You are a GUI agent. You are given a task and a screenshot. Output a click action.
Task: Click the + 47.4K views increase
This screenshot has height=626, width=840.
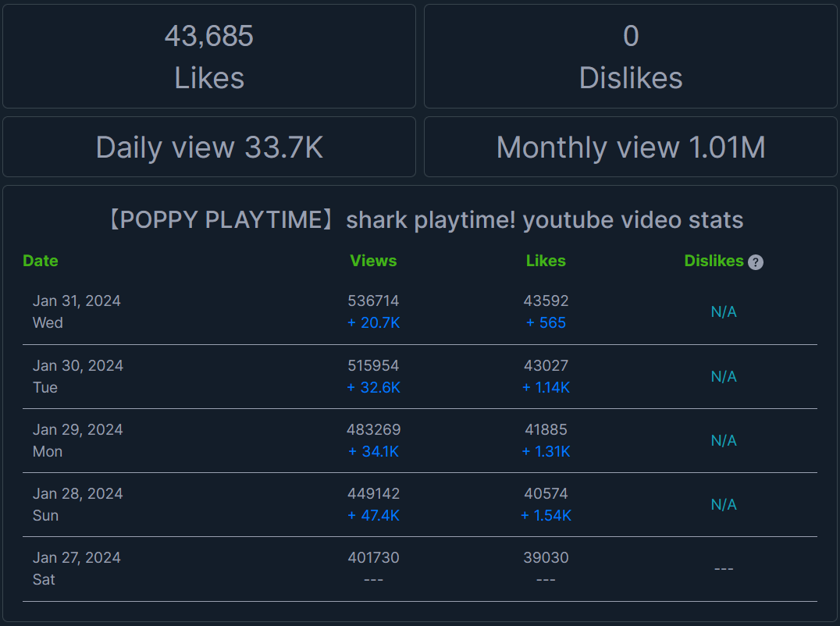[373, 516]
